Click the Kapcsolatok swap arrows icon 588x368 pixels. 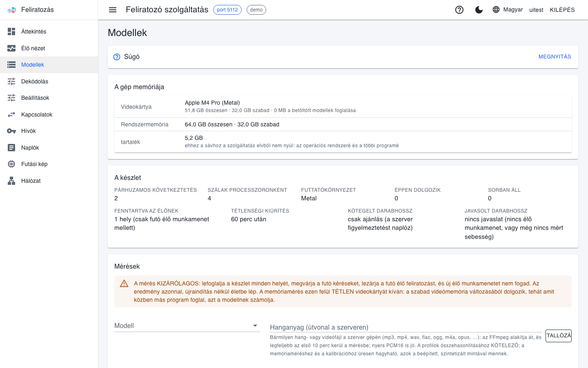pyautogui.click(x=11, y=114)
